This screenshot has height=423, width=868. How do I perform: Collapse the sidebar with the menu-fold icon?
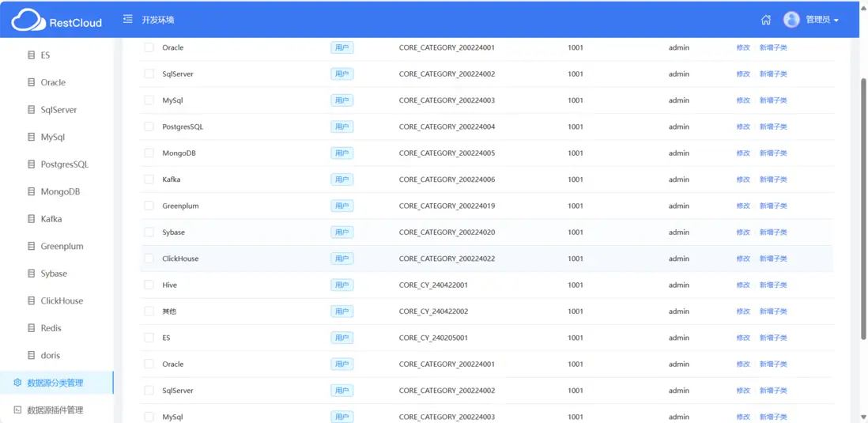coord(128,20)
